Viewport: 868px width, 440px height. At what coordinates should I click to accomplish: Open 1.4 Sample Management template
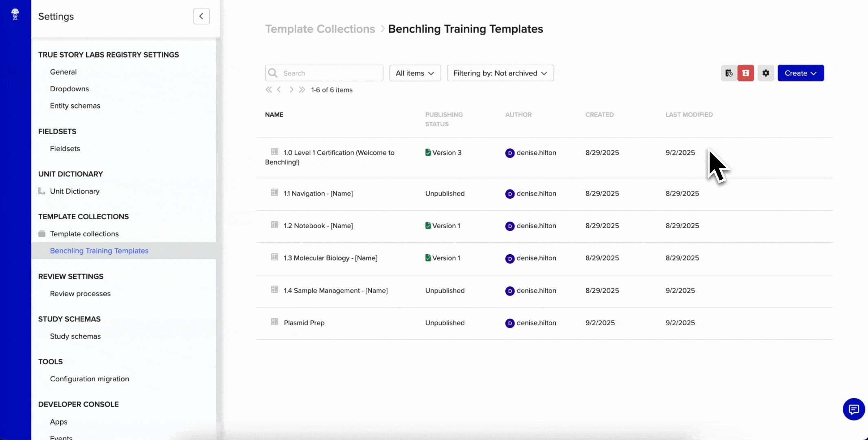point(335,290)
